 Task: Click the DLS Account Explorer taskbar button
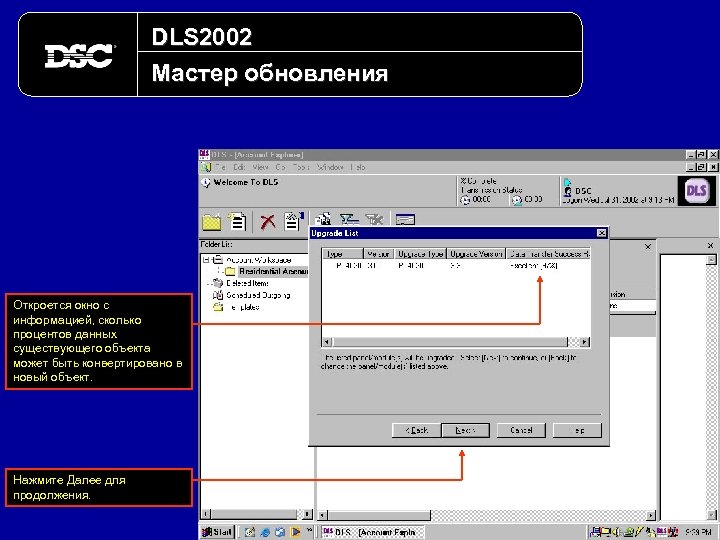[x=373, y=532]
